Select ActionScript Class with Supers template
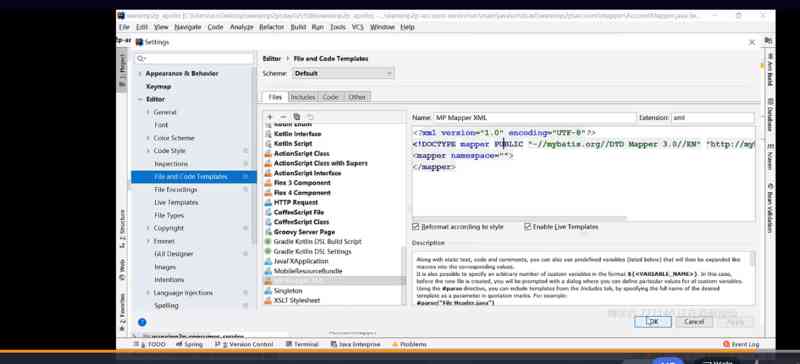The height and width of the screenshot is (364, 800). 320,163
